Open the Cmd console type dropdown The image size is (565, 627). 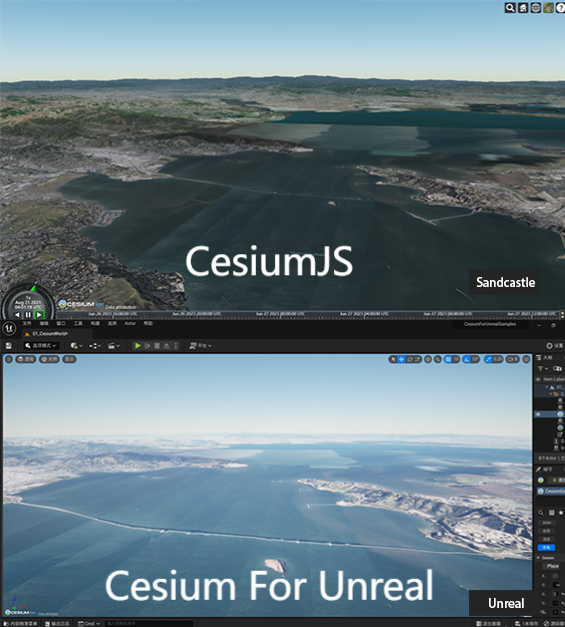89,623
